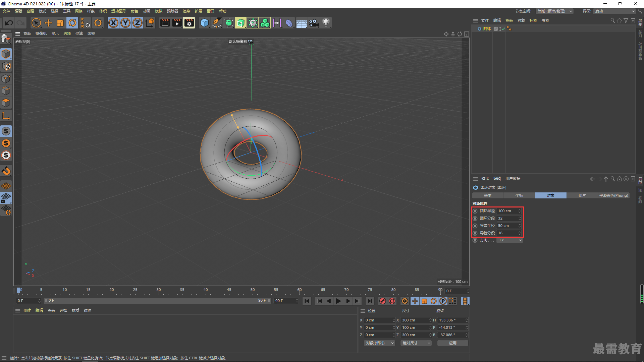Click stepper arrows of 导管半径 field

coord(520,226)
